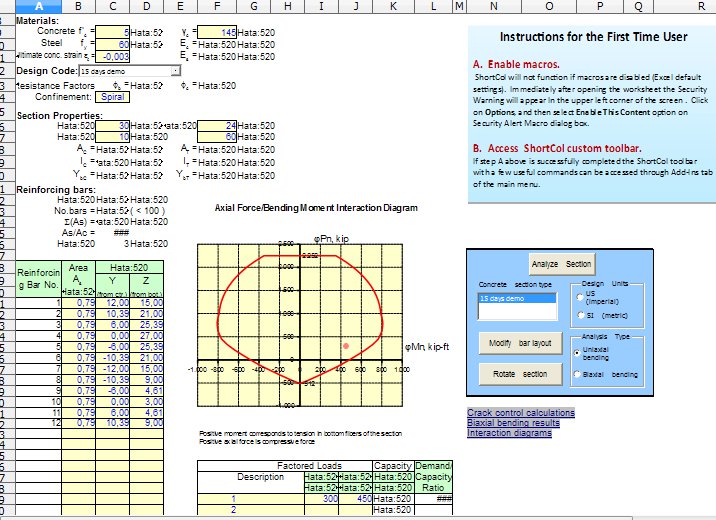Select the SI (metric) design units option
Image resolution: width=716 pixels, height=520 pixels.
click(580, 315)
